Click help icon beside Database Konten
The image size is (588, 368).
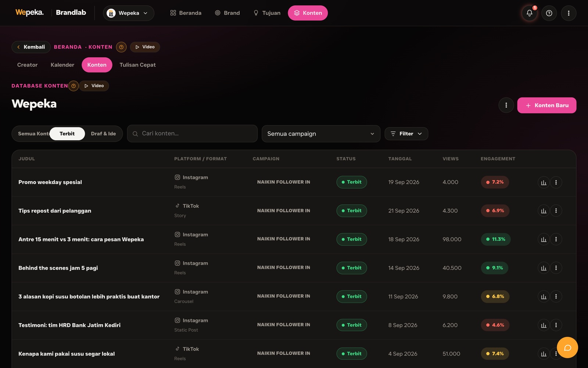[x=73, y=86]
